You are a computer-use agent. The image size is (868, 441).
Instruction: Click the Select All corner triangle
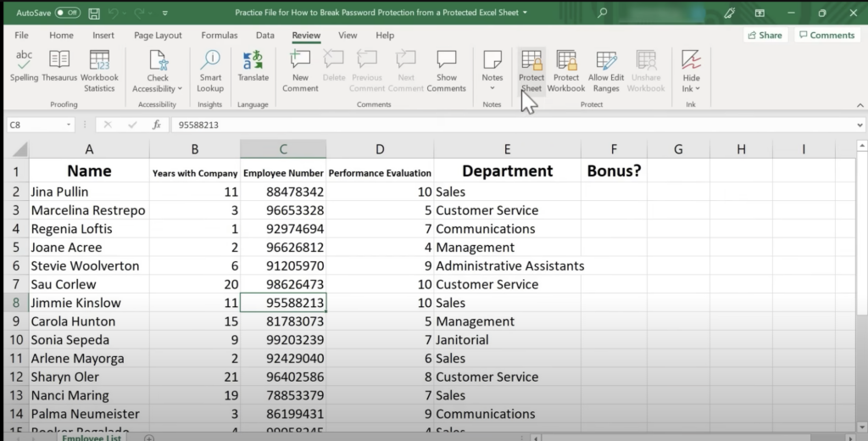(20, 149)
